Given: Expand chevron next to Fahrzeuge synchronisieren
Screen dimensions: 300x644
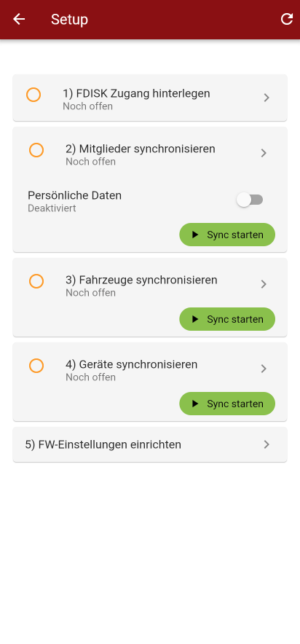Looking at the screenshot, I should coord(264,284).
